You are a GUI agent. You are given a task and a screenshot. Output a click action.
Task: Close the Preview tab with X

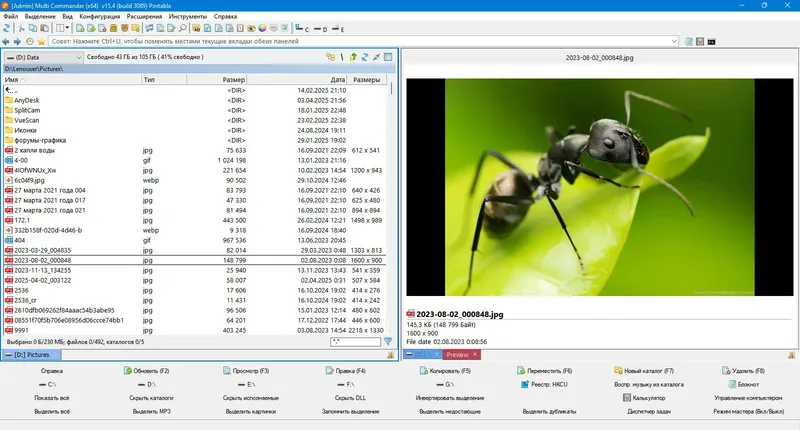(475, 354)
